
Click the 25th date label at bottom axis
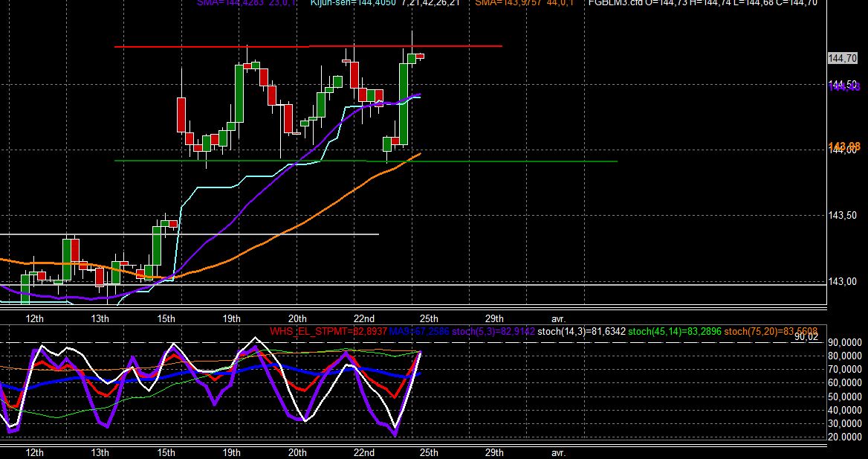pos(429,452)
